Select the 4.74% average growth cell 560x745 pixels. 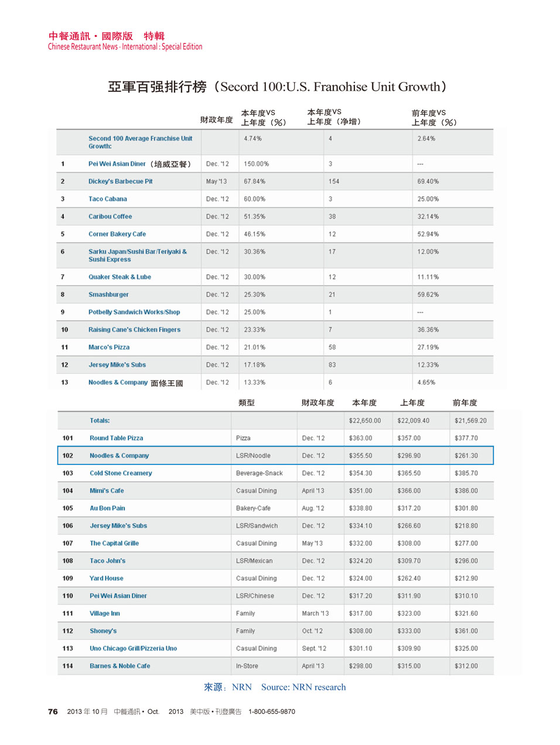[x=253, y=139]
